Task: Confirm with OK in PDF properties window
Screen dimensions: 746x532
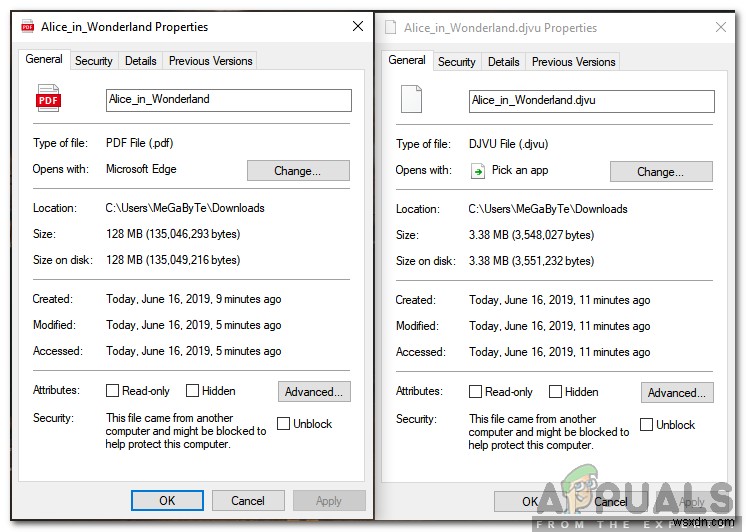Action: pos(167,501)
